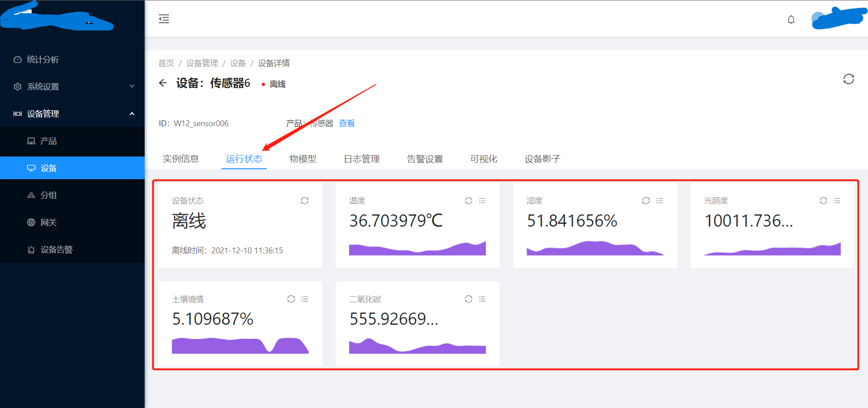Image resolution: width=868 pixels, height=408 pixels.
Task: Click the 离线 status badge beside title
Action: point(274,84)
